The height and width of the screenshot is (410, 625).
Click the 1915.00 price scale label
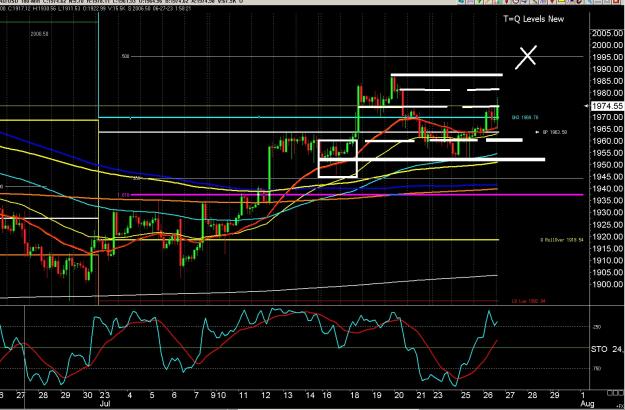607,249
